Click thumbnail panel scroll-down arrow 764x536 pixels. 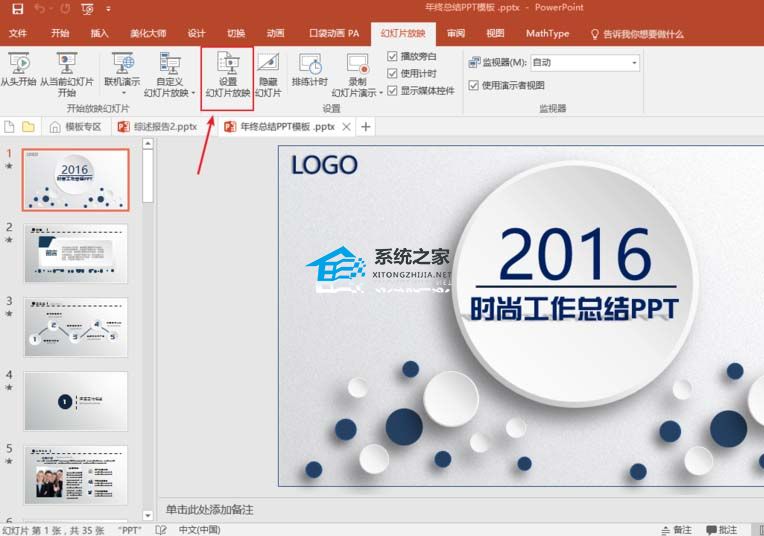click(x=148, y=515)
